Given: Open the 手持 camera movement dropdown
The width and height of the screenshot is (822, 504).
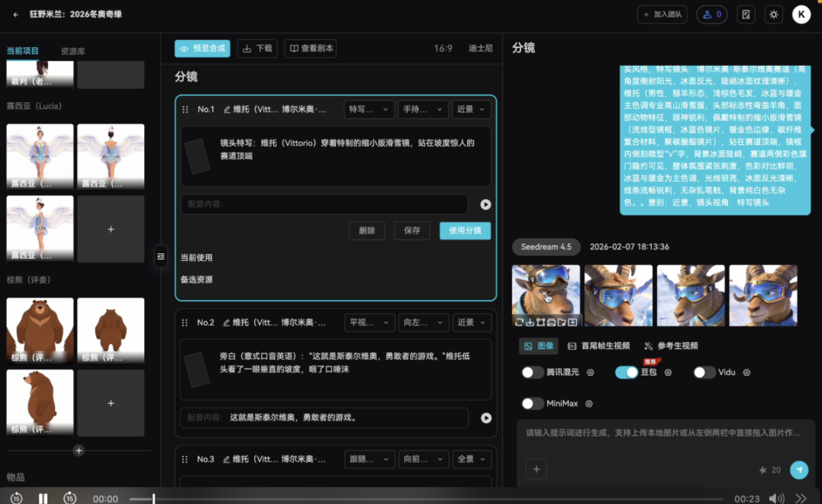Looking at the screenshot, I should point(423,109).
